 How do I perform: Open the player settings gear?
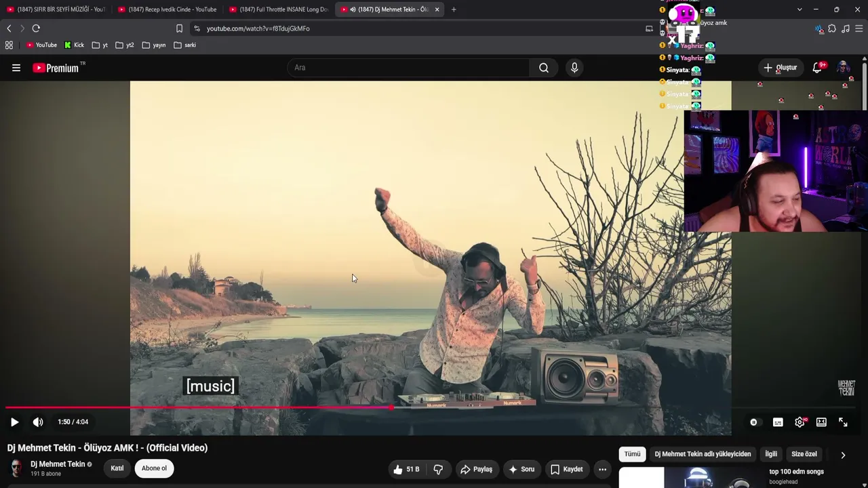pyautogui.click(x=800, y=422)
